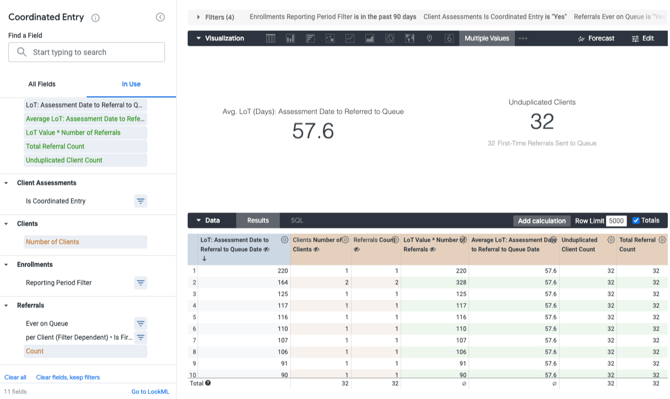Select the Pie chart visualization icon
Image resolution: width=670 pixels, height=399 pixels.
pyautogui.click(x=390, y=38)
